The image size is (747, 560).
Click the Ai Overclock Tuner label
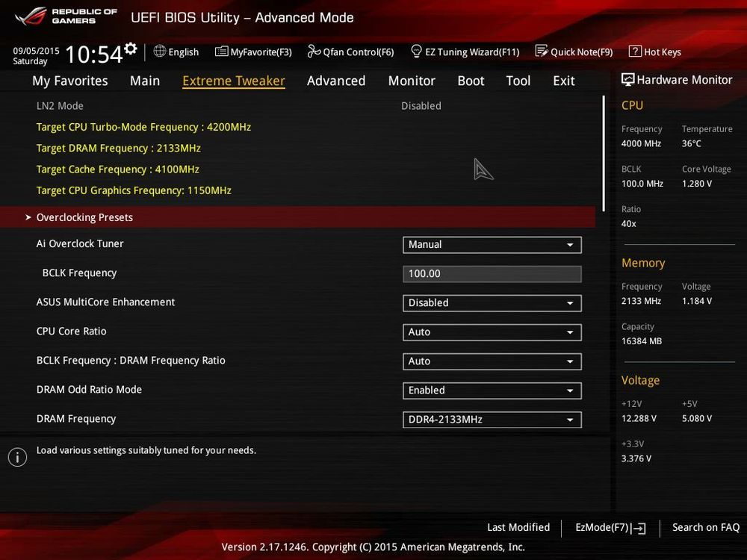pos(80,243)
